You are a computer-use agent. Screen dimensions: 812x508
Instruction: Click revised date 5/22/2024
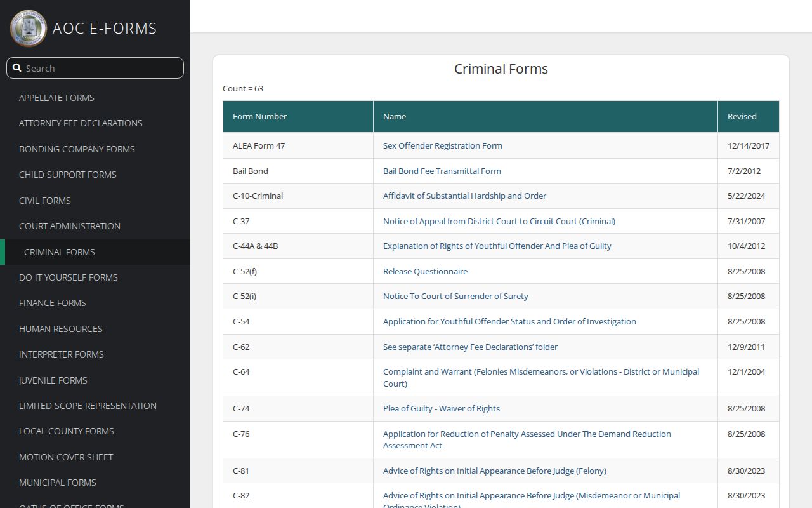[x=747, y=196]
